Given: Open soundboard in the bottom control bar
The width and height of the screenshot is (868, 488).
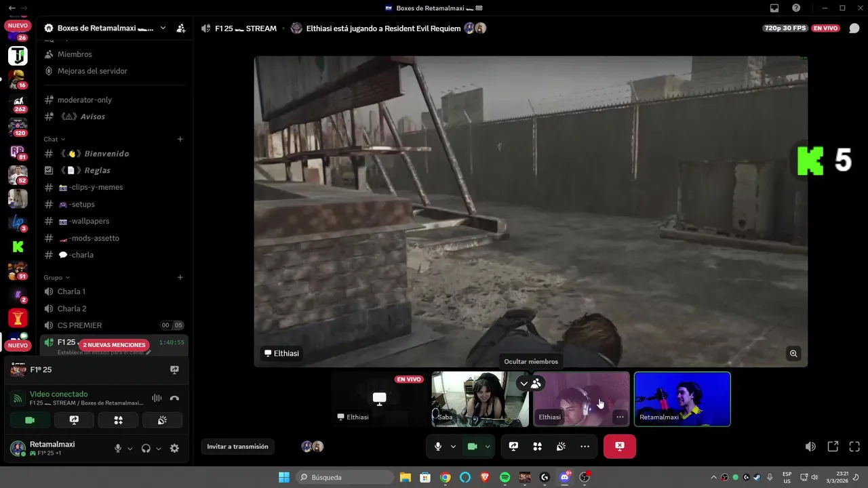Looking at the screenshot, I should (561, 447).
